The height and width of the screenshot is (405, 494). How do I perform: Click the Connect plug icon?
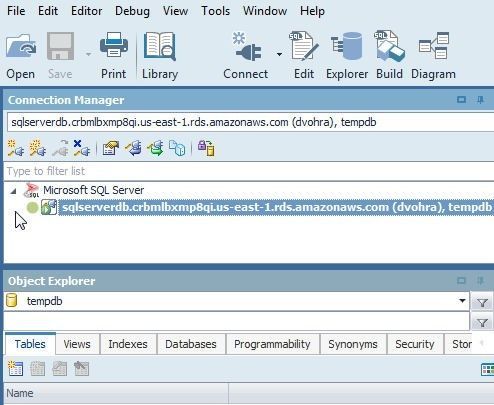coord(247,47)
